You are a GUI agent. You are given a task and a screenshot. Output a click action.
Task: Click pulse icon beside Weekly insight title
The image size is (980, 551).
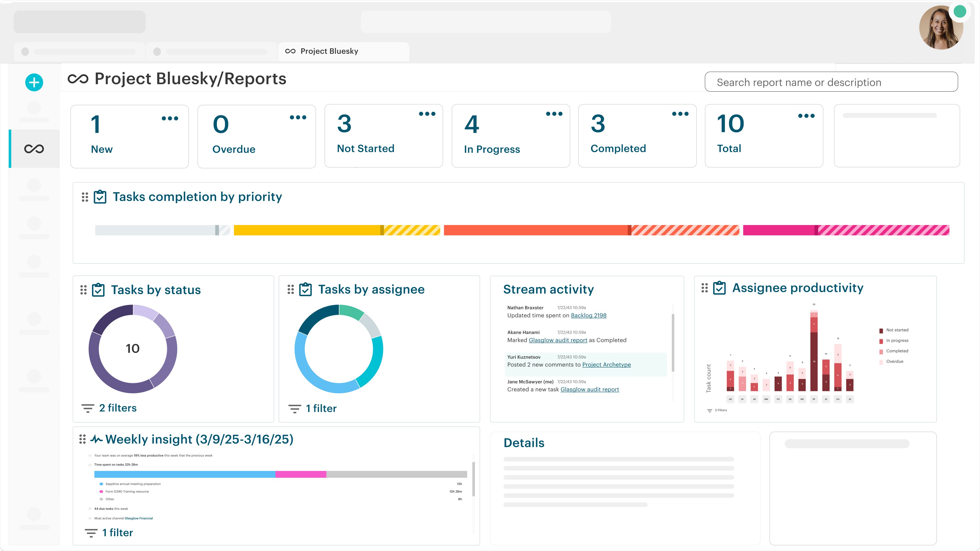point(96,439)
